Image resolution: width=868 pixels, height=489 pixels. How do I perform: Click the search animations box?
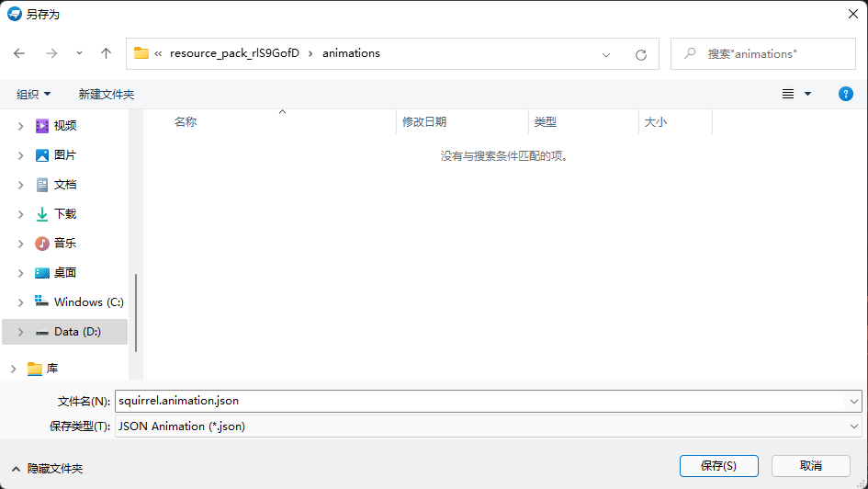pos(762,53)
